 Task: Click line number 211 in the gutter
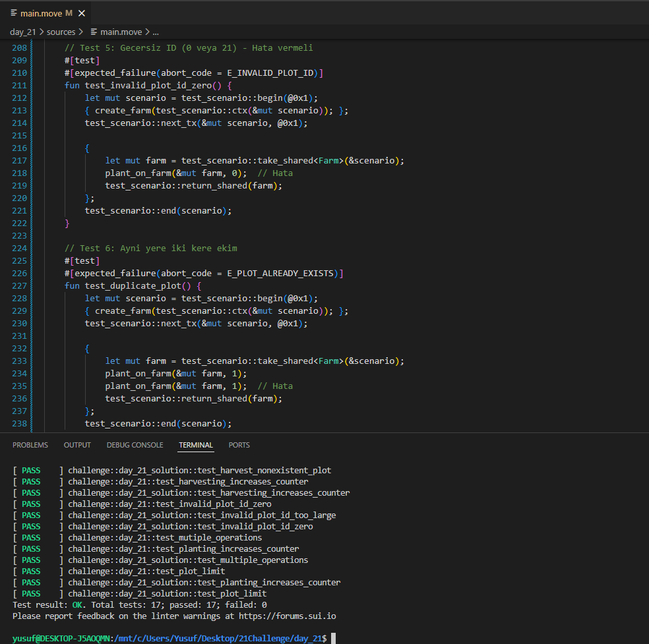[19, 86]
